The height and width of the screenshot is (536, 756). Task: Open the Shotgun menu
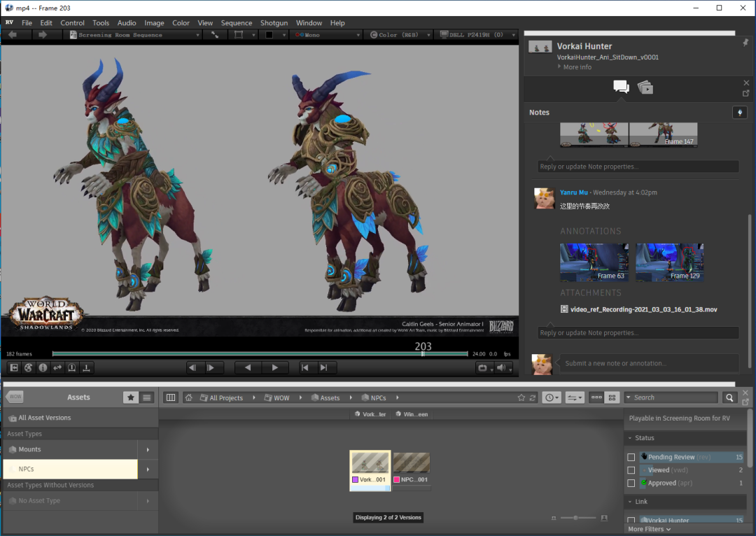pos(274,23)
